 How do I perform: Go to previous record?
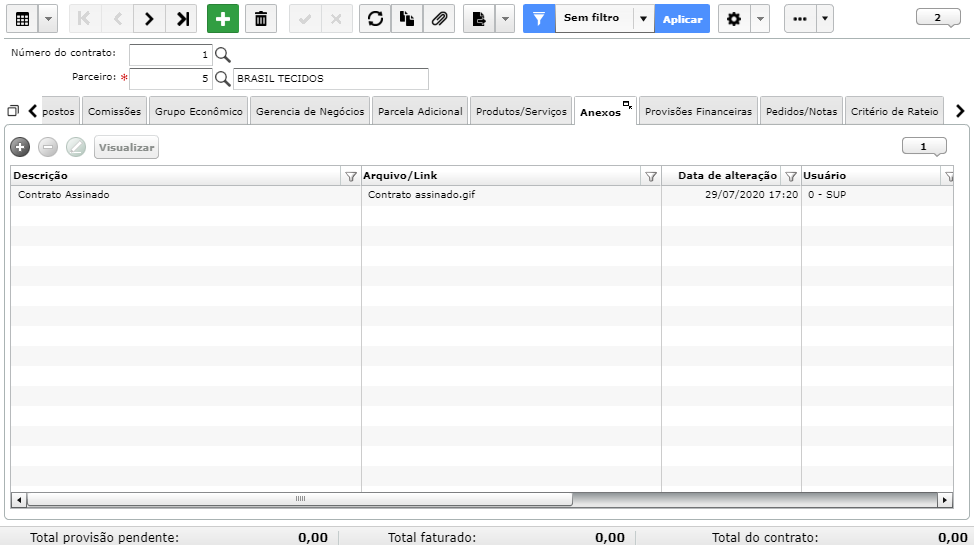117,19
